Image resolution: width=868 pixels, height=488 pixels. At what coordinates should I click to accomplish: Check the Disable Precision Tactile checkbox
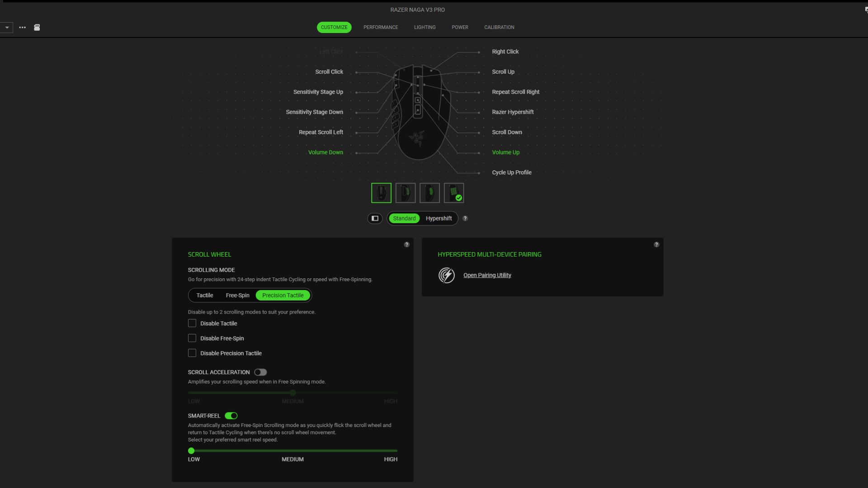(x=192, y=353)
